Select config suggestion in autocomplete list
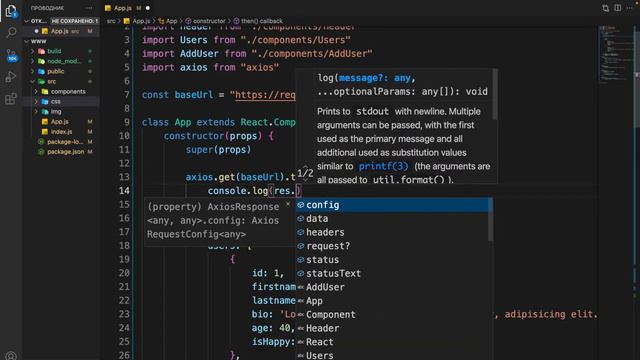Screen dimensions: 640x360 [x=393, y=205]
